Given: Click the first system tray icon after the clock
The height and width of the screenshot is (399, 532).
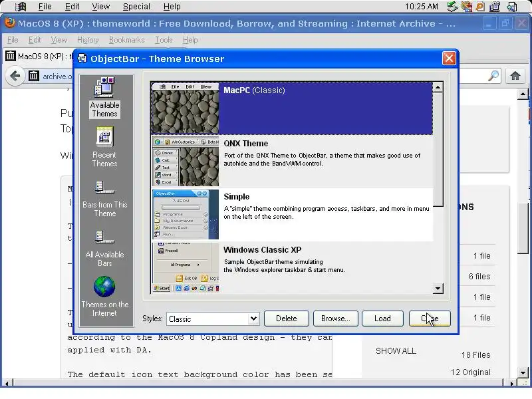Looking at the screenshot, I should pos(452,7).
